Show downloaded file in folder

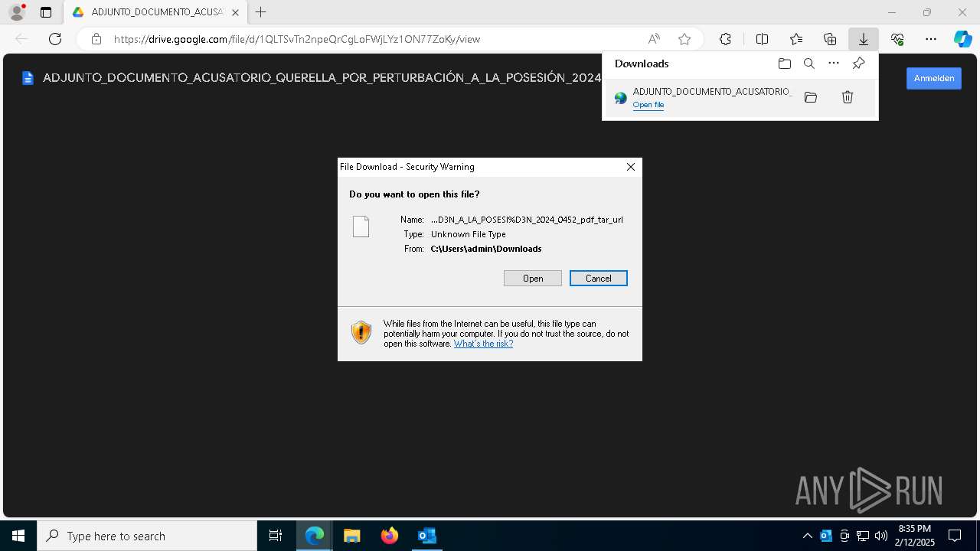click(811, 97)
